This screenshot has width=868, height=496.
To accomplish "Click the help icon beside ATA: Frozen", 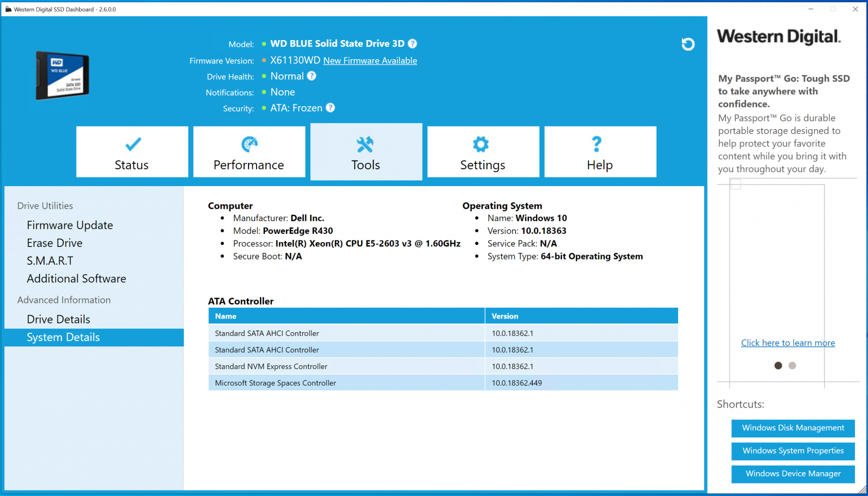I will coord(330,107).
